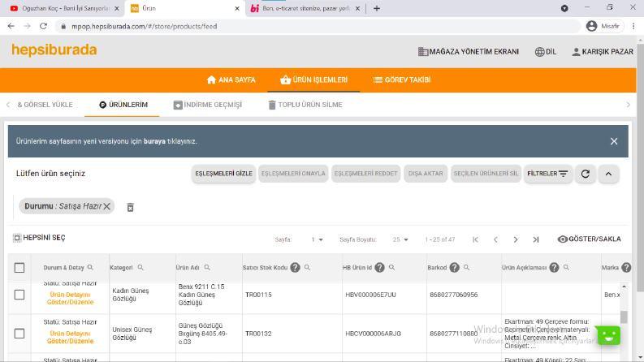Open the İNDİRME GEÇMİŞİ tab
Screen dimensions: 644x362
coord(207,105)
